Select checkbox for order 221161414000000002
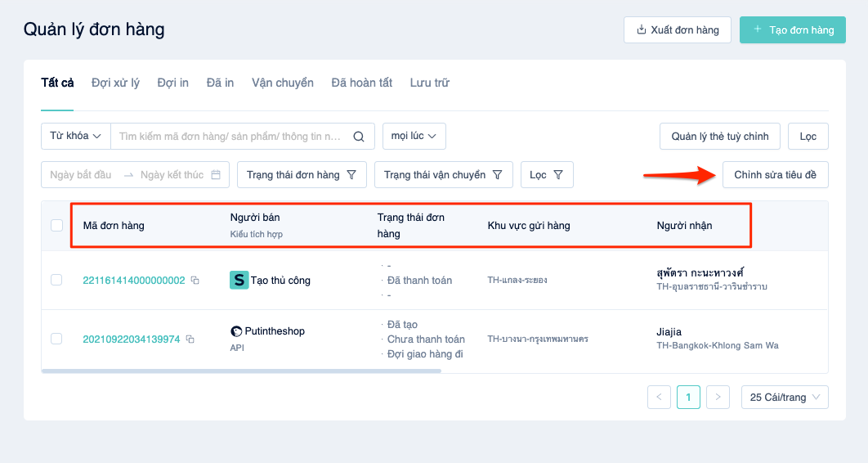Image resolution: width=868 pixels, height=463 pixels. click(x=56, y=280)
